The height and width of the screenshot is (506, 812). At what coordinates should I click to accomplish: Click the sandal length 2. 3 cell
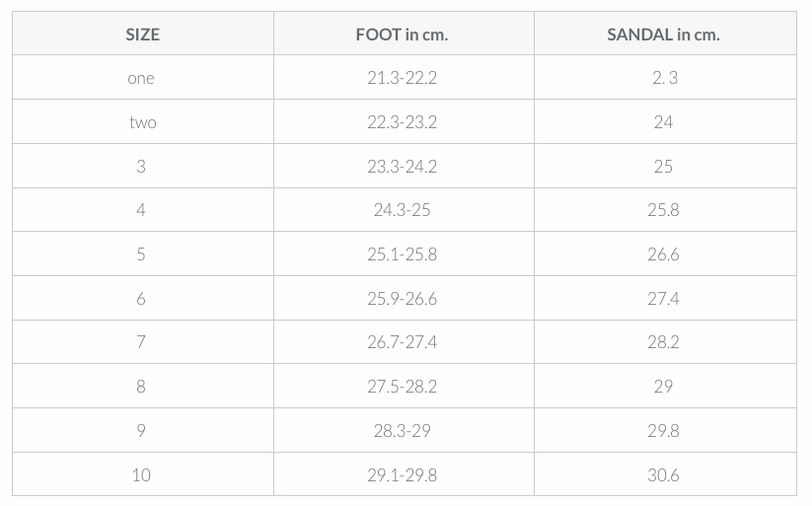click(x=665, y=78)
